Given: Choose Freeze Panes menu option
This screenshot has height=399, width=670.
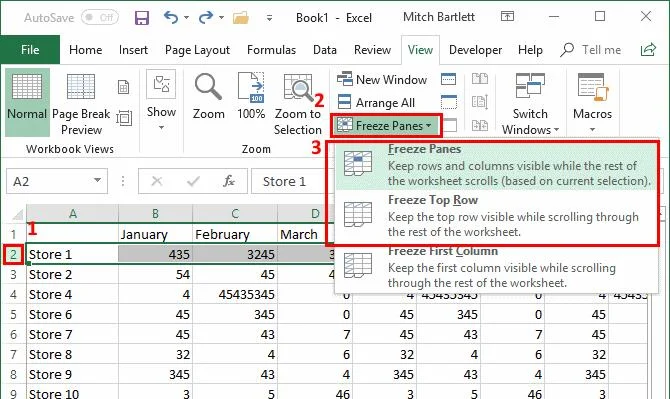Looking at the screenshot, I should click(496, 165).
